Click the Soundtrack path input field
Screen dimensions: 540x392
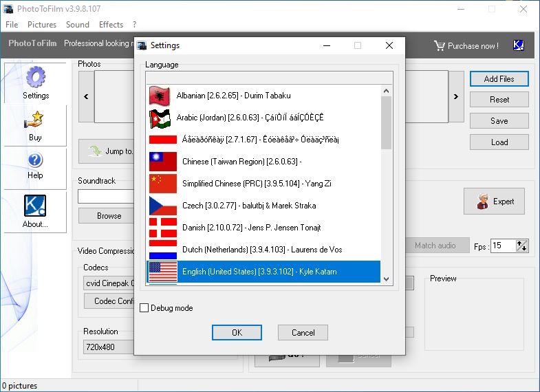coord(106,197)
